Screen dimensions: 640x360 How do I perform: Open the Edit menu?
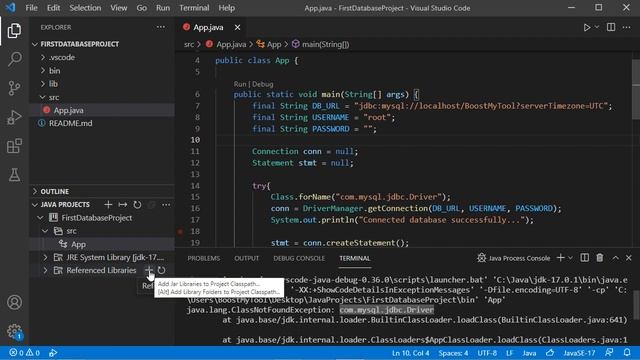[53, 8]
